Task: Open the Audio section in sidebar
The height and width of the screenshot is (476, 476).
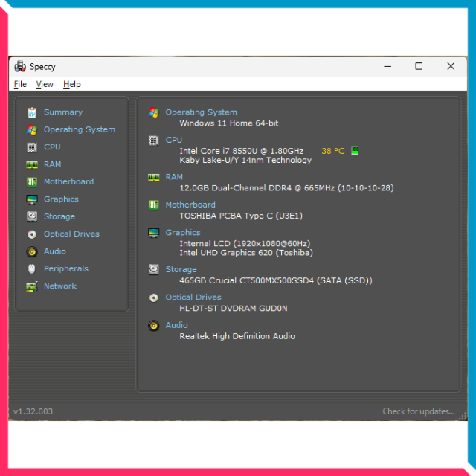Action: (55, 251)
